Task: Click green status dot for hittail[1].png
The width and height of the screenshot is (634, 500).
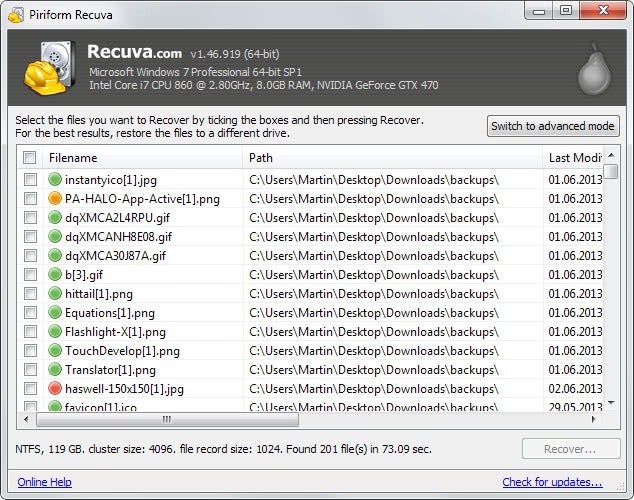Action: click(x=55, y=293)
